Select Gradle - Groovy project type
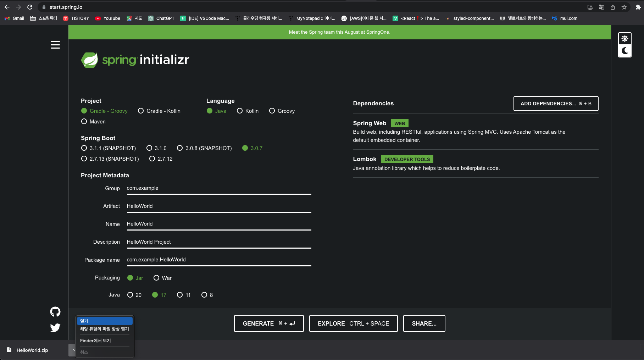The height and width of the screenshot is (360, 644). (104, 111)
